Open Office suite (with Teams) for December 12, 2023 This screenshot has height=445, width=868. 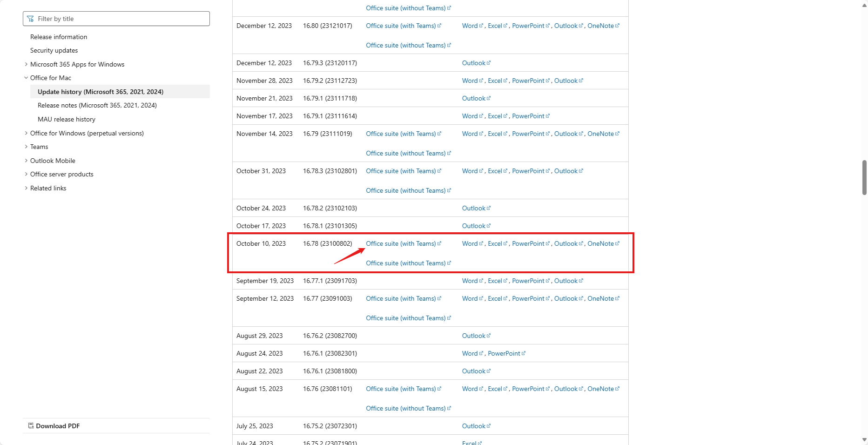click(404, 26)
